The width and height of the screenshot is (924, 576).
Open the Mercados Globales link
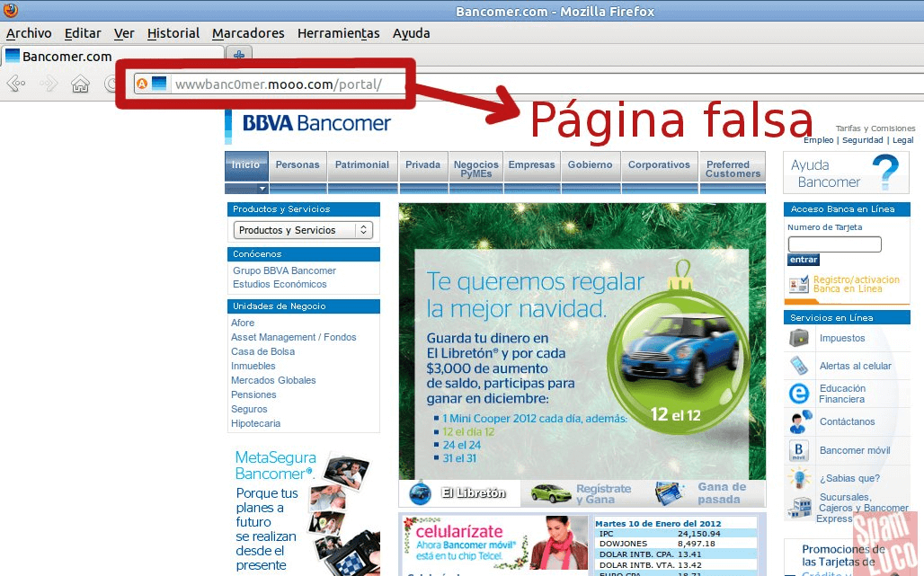click(x=273, y=380)
